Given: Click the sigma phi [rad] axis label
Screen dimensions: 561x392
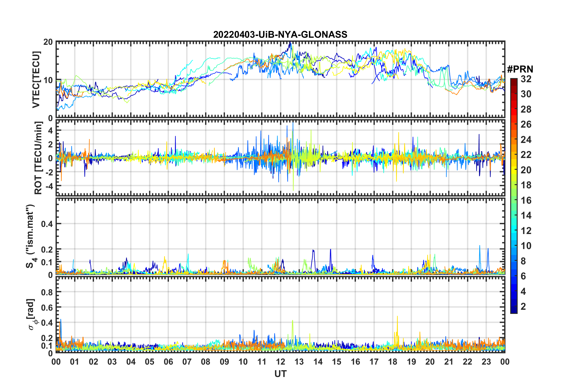Looking at the screenshot, I should pos(32,314).
